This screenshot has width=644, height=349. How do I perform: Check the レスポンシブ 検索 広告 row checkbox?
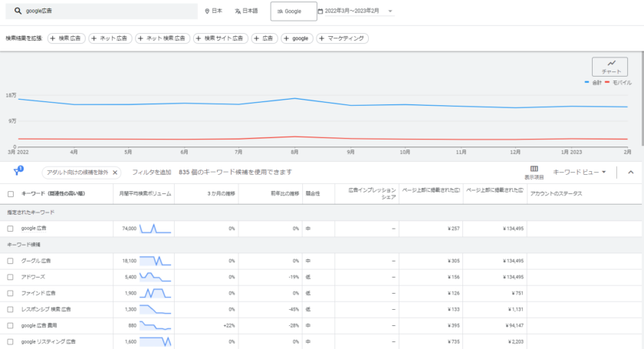(x=10, y=310)
